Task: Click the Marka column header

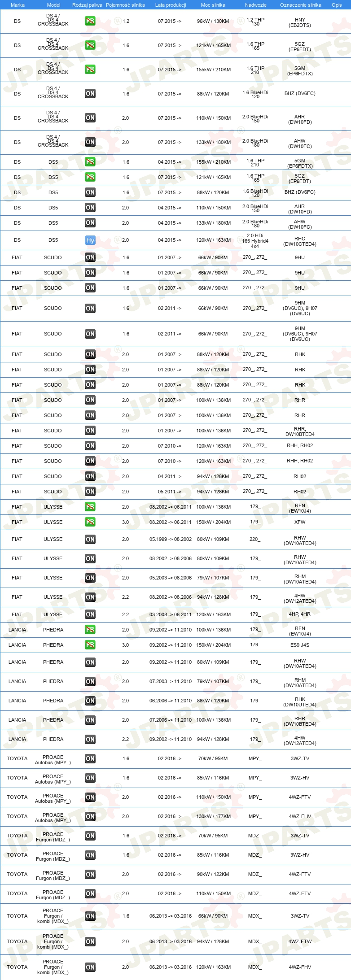Action: coord(18,5)
